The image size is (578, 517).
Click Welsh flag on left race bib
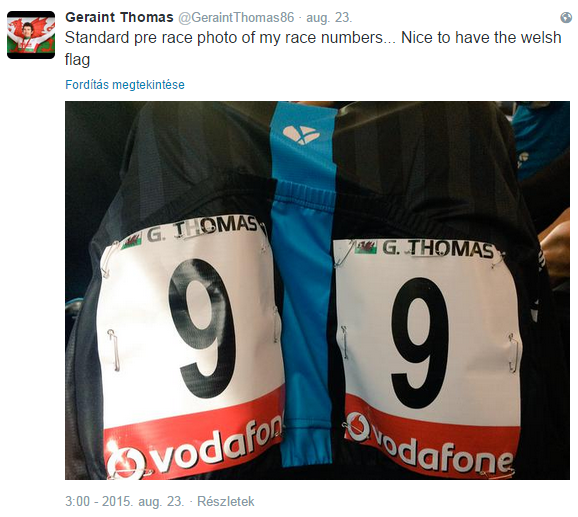[x=132, y=242]
